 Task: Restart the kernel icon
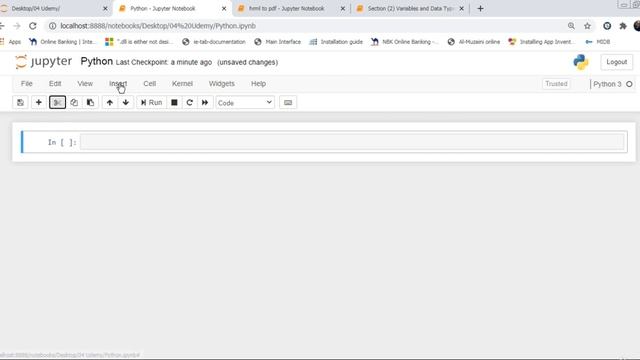tap(189, 102)
